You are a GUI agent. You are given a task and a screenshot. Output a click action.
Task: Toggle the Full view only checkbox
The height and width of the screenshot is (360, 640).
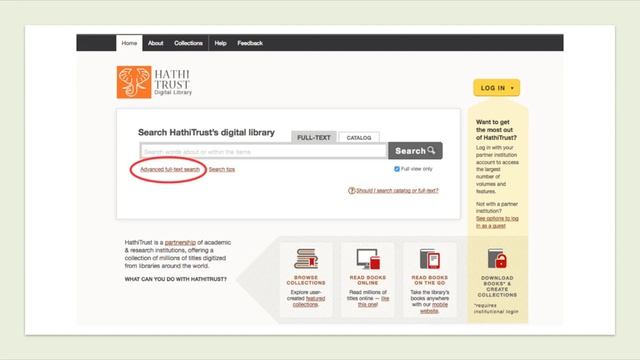click(x=397, y=169)
